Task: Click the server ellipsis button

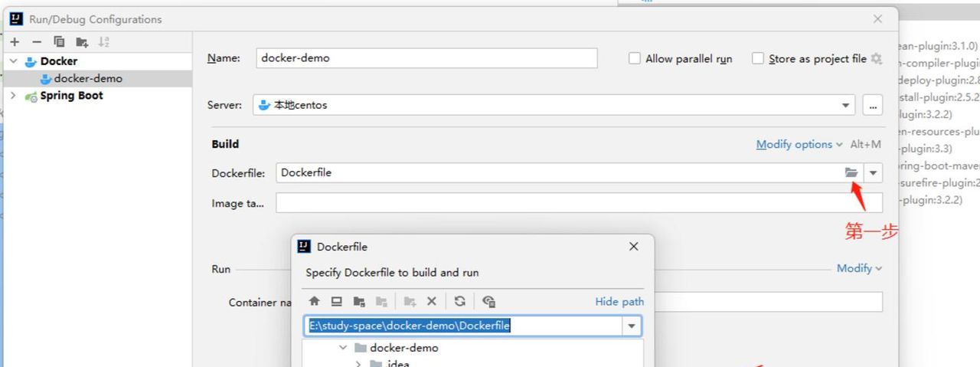Action: [x=872, y=106]
